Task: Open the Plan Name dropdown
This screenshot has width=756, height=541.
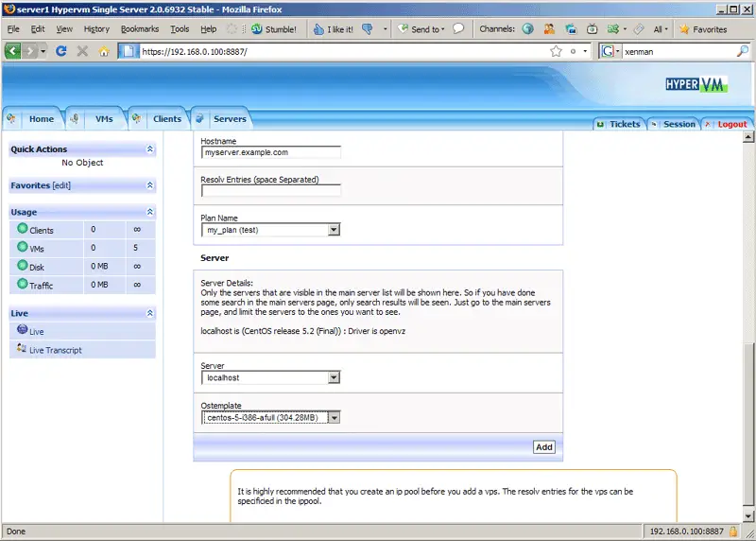Action: (270, 230)
